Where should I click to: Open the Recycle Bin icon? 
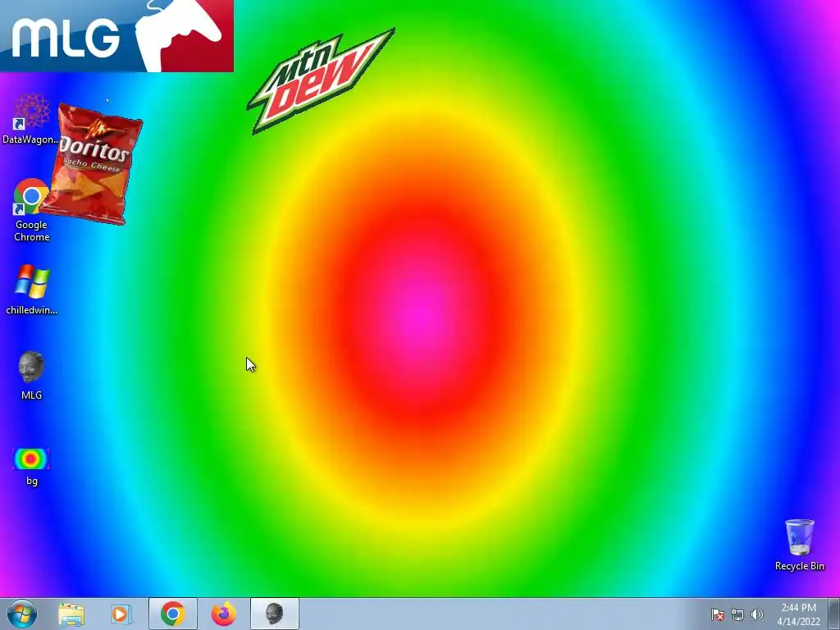pos(799,545)
